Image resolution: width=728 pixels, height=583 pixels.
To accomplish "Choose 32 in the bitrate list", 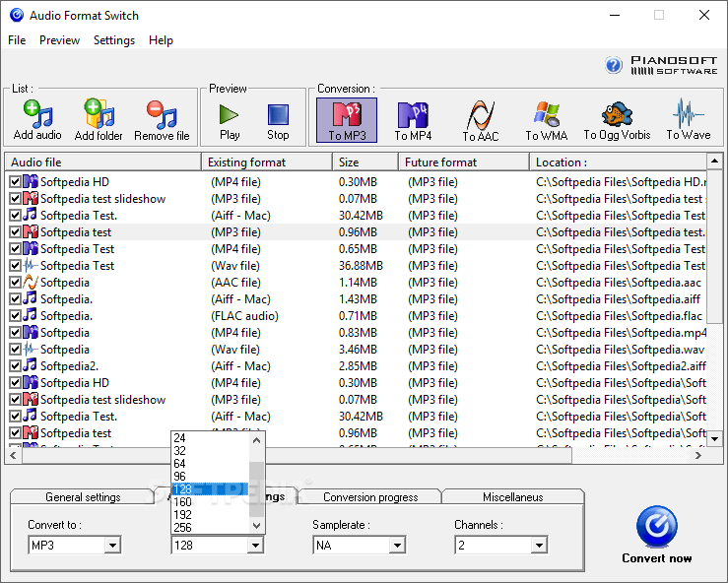I will coord(210,451).
